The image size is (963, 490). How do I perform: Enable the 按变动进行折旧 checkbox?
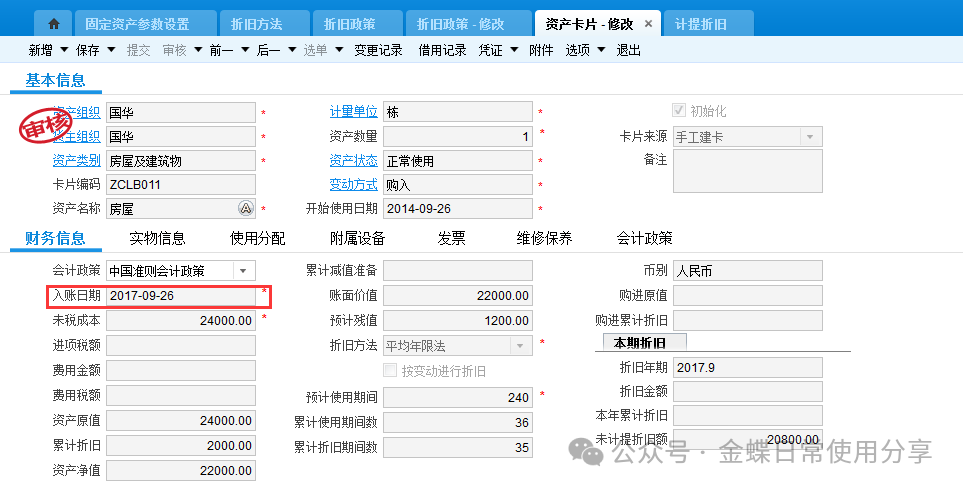coord(390,371)
